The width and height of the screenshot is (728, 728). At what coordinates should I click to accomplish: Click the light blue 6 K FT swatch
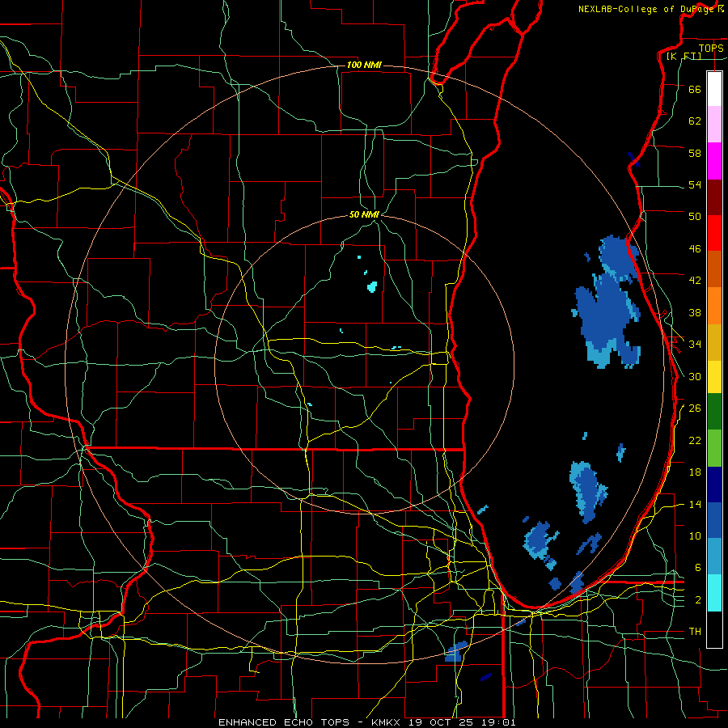point(714,557)
